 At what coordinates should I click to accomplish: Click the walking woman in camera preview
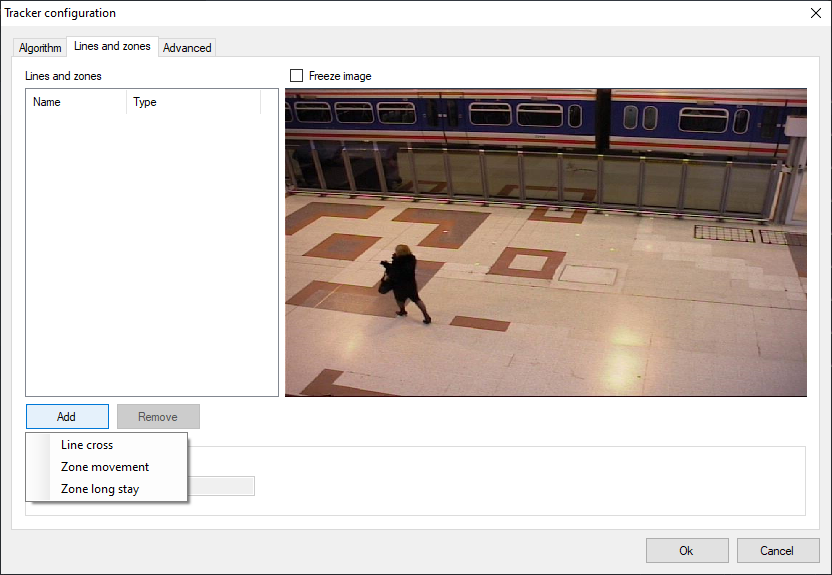point(404,280)
